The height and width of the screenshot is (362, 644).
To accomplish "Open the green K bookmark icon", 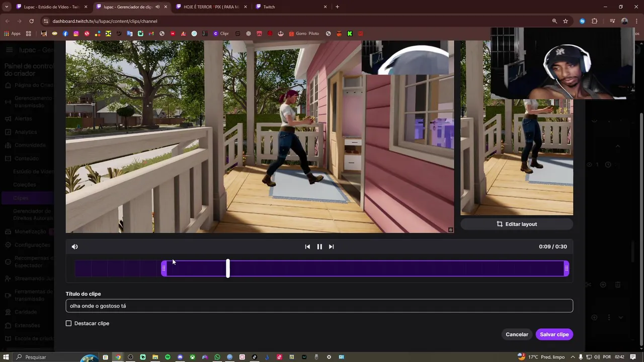I will pyautogui.click(x=350, y=34).
